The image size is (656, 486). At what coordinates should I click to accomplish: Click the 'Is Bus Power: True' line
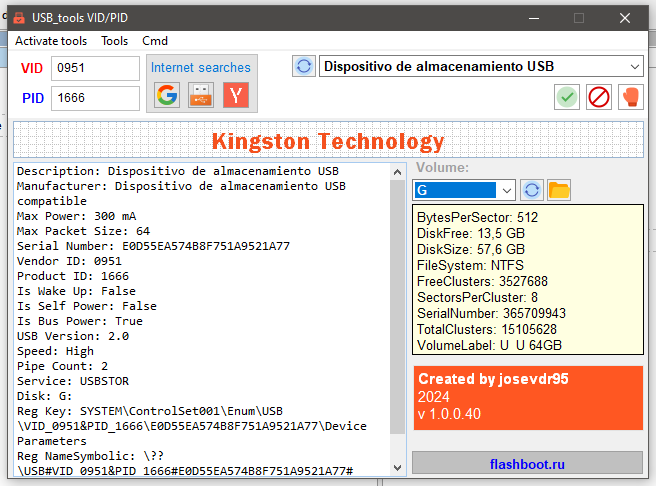click(80, 321)
